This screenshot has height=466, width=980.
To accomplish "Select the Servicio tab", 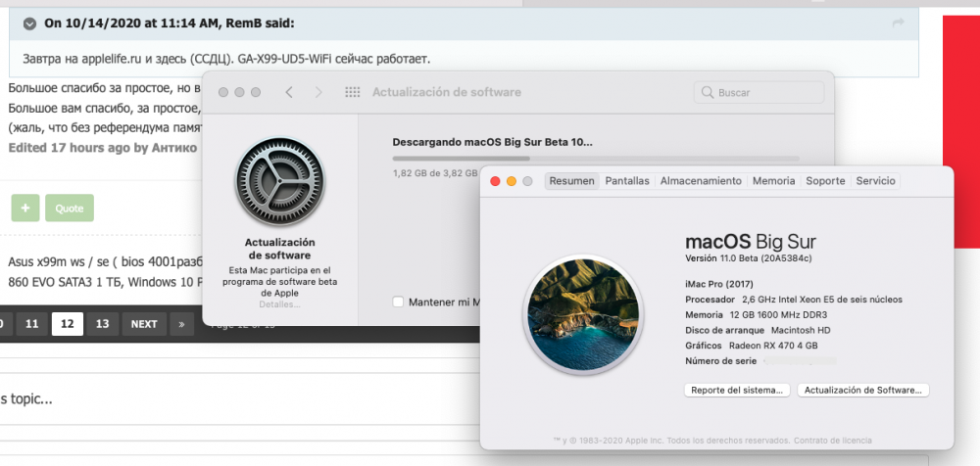I will pyautogui.click(x=875, y=180).
